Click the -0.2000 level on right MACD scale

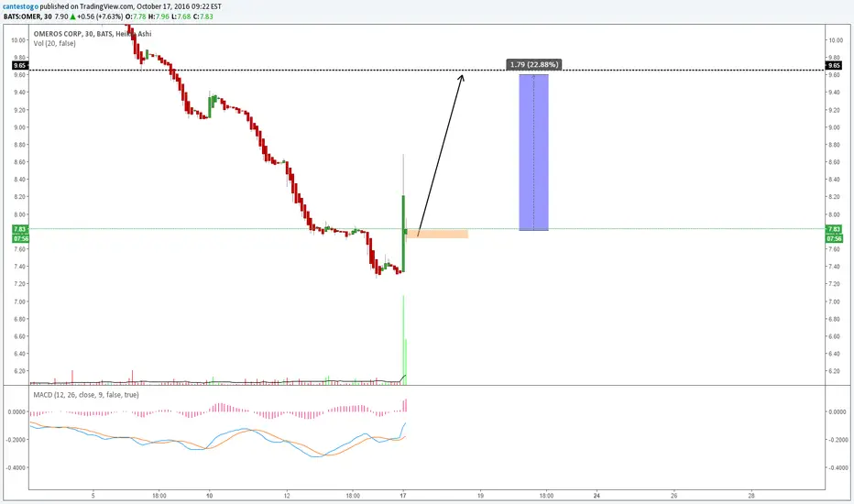pos(838,440)
